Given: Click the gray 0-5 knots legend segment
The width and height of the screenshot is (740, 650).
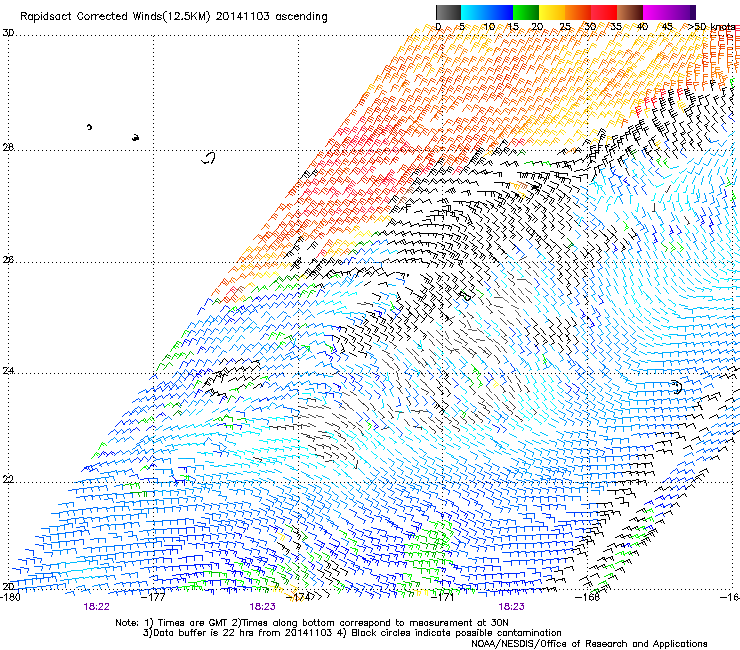Looking at the screenshot, I should (448, 12).
